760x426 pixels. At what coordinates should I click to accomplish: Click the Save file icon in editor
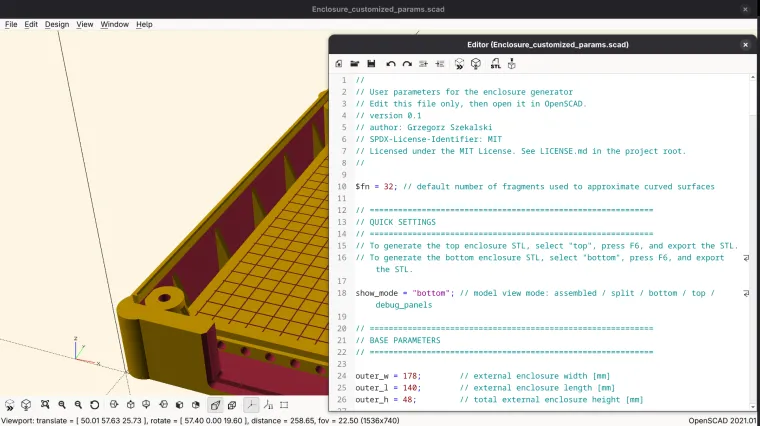tap(371, 64)
